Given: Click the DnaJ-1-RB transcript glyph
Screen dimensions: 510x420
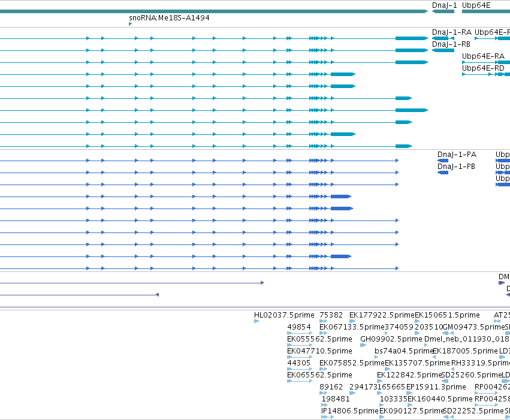Looking at the screenshot, I should coord(443,50).
